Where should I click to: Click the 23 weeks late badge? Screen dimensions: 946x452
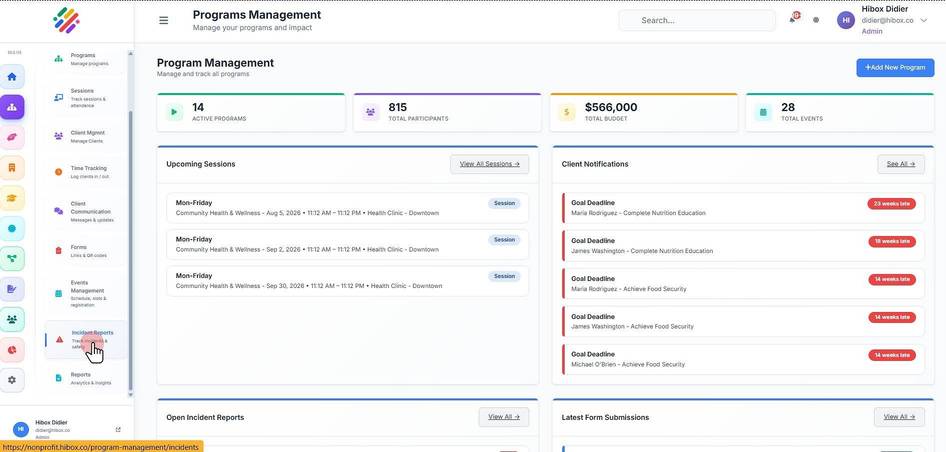click(892, 204)
